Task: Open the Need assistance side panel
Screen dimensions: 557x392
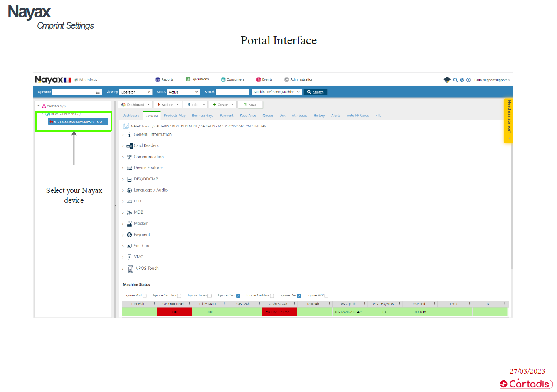Action: click(x=509, y=121)
